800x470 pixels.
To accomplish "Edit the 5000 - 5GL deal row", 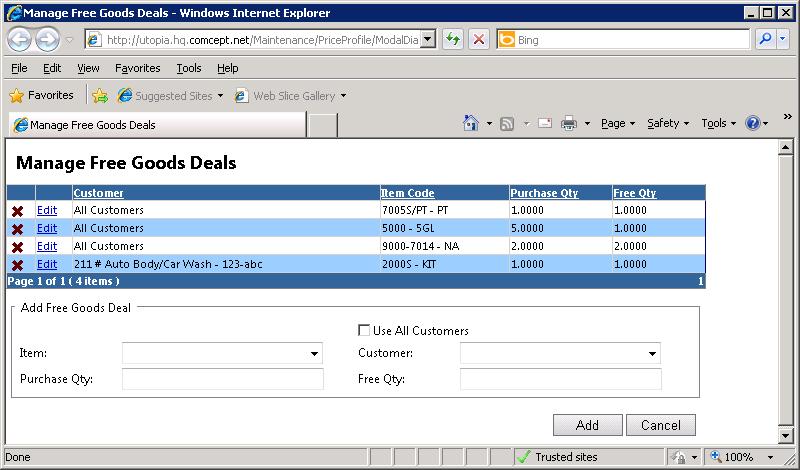I will coord(47,229).
